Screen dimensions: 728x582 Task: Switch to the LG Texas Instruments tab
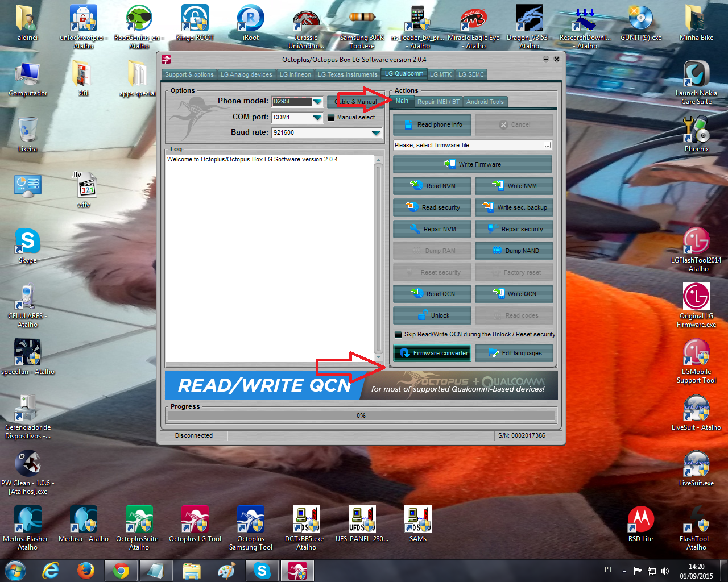pyautogui.click(x=348, y=74)
